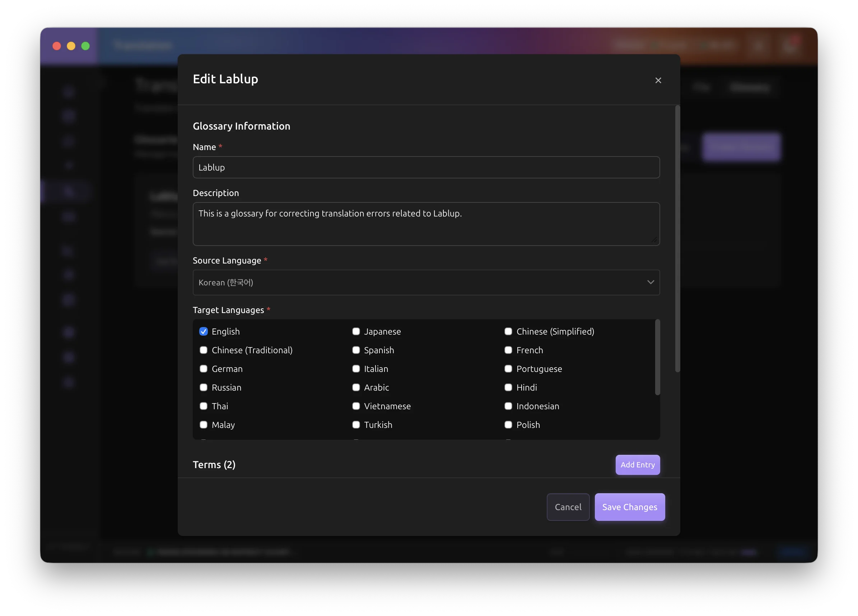Check the Chinese (Simplified) checkbox

pos(508,331)
